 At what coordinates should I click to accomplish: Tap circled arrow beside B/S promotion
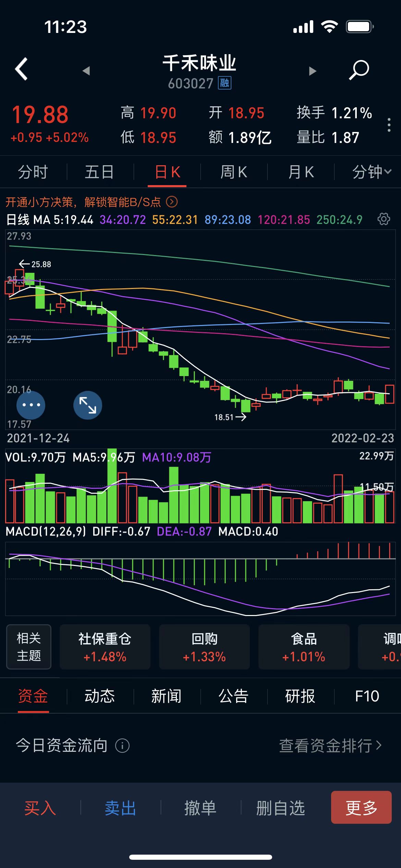pyautogui.click(x=172, y=202)
